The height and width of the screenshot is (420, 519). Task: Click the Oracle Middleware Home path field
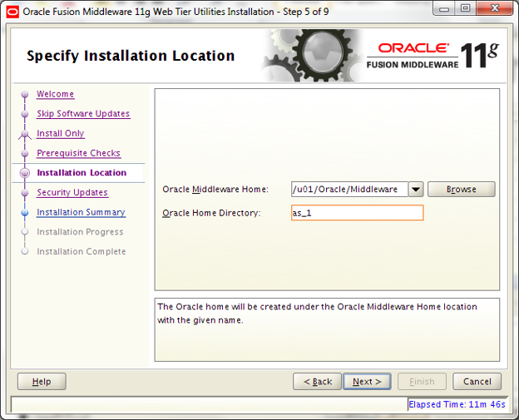click(349, 190)
